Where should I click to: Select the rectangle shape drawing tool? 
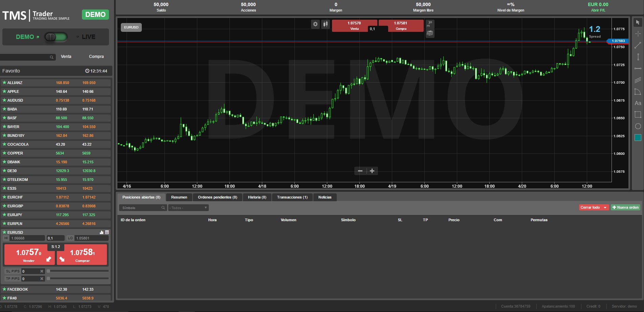(638, 115)
